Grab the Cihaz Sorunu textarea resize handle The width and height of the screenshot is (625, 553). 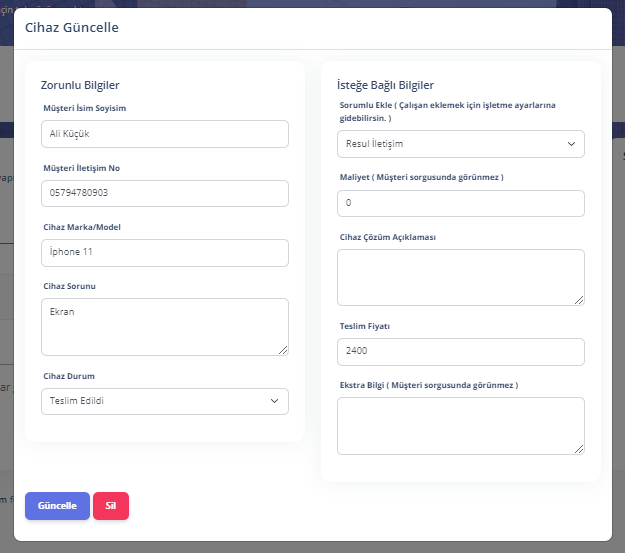283,350
